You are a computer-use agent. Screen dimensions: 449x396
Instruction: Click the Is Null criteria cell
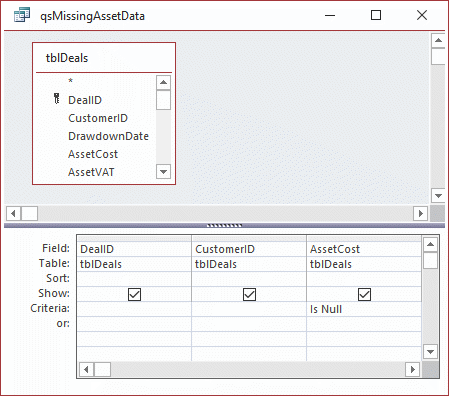(364, 309)
